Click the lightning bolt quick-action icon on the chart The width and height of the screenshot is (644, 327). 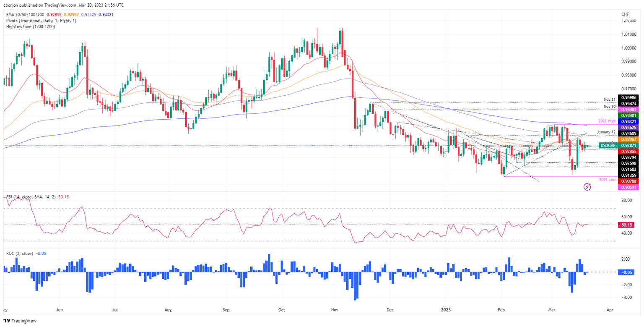point(587,186)
